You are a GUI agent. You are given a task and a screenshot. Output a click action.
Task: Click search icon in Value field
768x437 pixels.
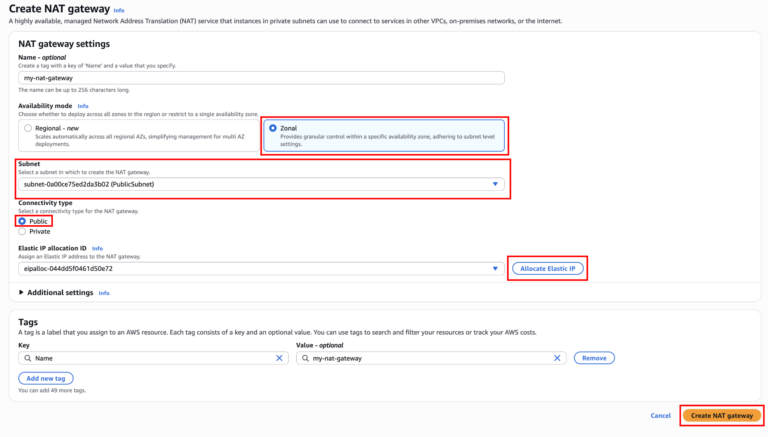[x=305, y=358]
